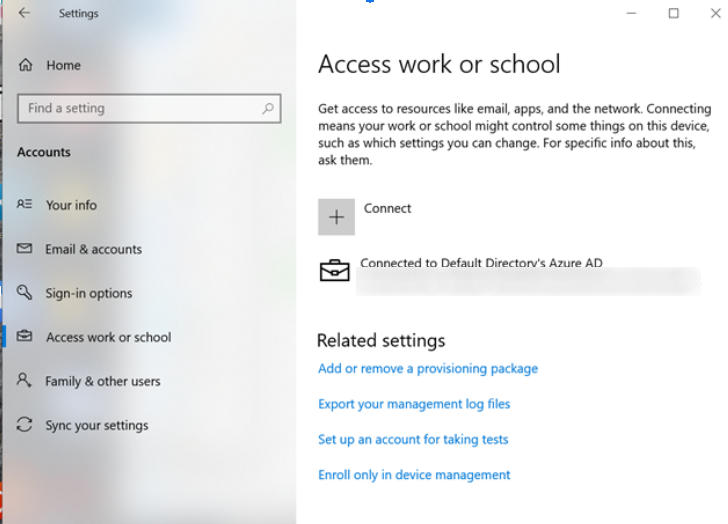Click the Family & other users icon
Screen dimensions: 728x524
[x=25, y=381]
